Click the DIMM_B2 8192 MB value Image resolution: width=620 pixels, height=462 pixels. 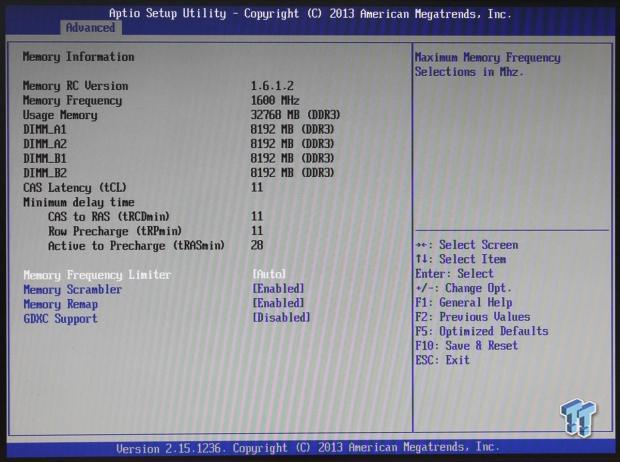click(x=292, y=173)
